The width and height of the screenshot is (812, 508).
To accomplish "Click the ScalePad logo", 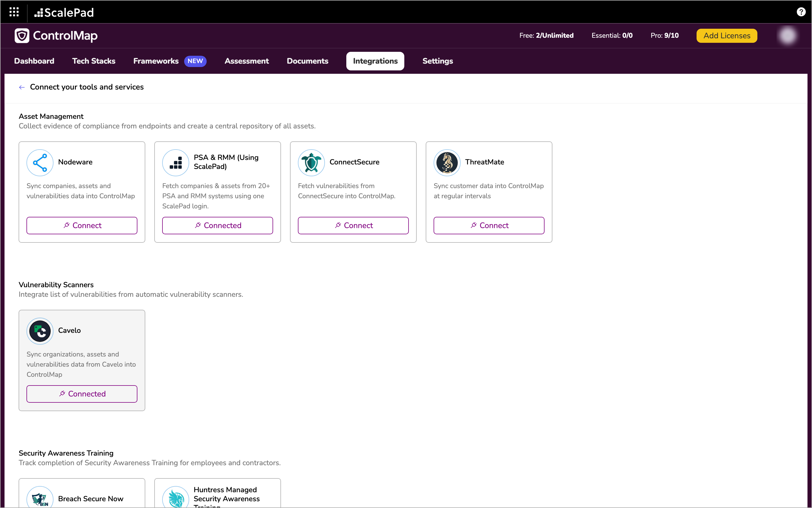I will coord(64,12).
